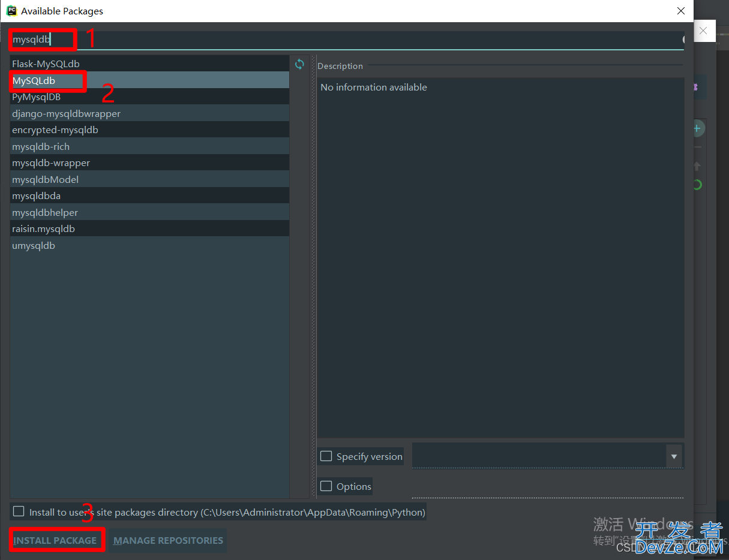Select Flask-MySQLdb in package list
Viewport: 729px width, 560px height.
[x=149, y=64]
